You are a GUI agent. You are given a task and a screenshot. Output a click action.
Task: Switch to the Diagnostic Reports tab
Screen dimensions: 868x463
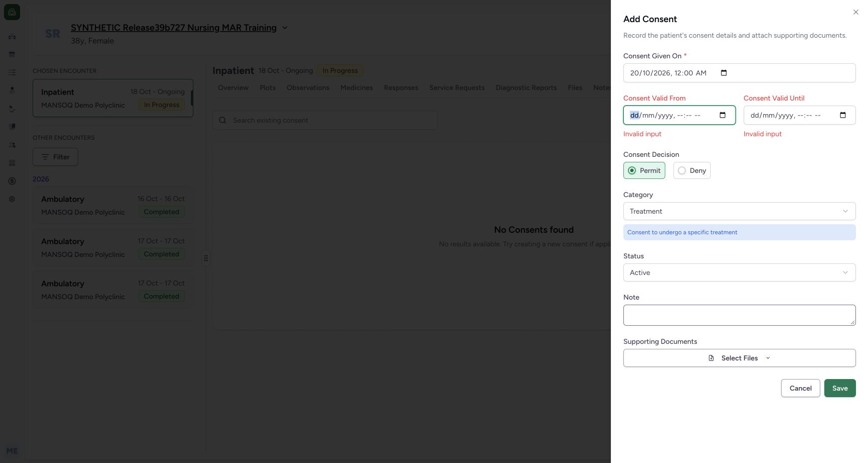click(x=526, y=87)
